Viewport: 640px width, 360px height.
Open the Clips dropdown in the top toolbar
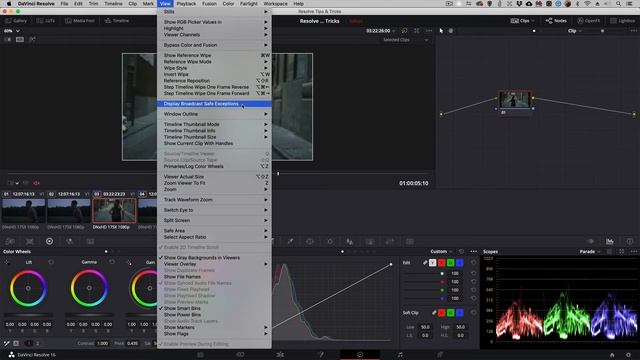(522, 21)
